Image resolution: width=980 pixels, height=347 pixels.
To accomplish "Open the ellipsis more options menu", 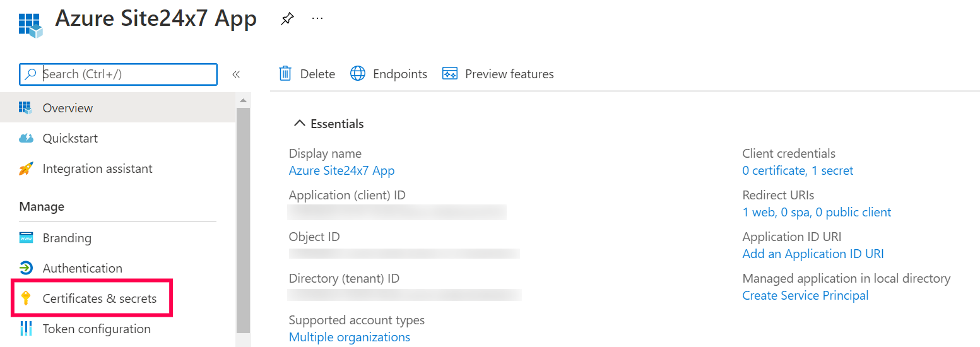I will coord(317,19).
